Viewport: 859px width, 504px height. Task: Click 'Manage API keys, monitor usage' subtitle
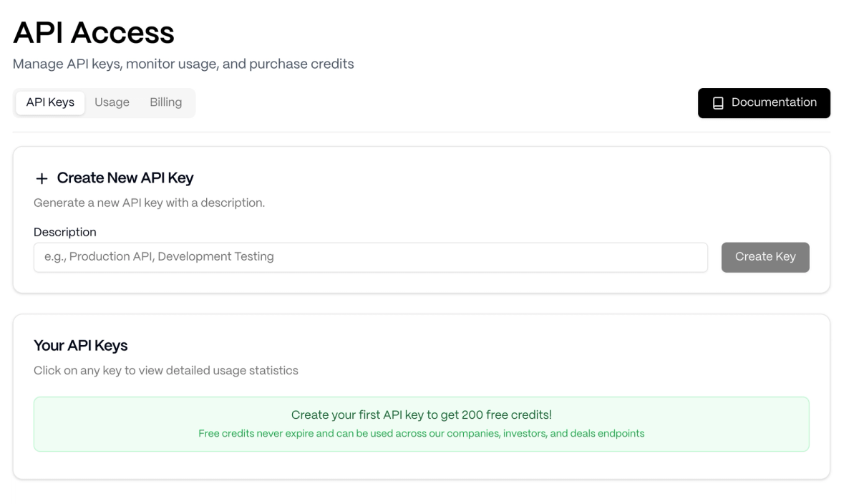pyautogui.click(x=183, y=64)
